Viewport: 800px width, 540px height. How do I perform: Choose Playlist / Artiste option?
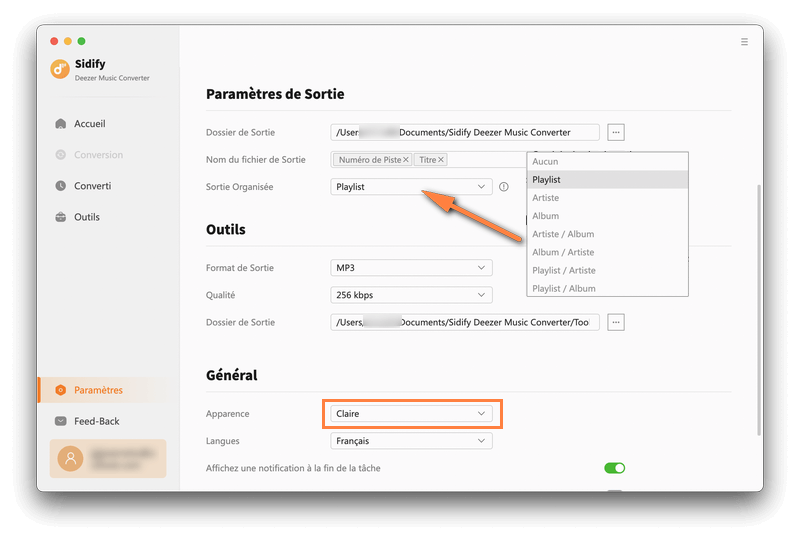pos(564,270)
